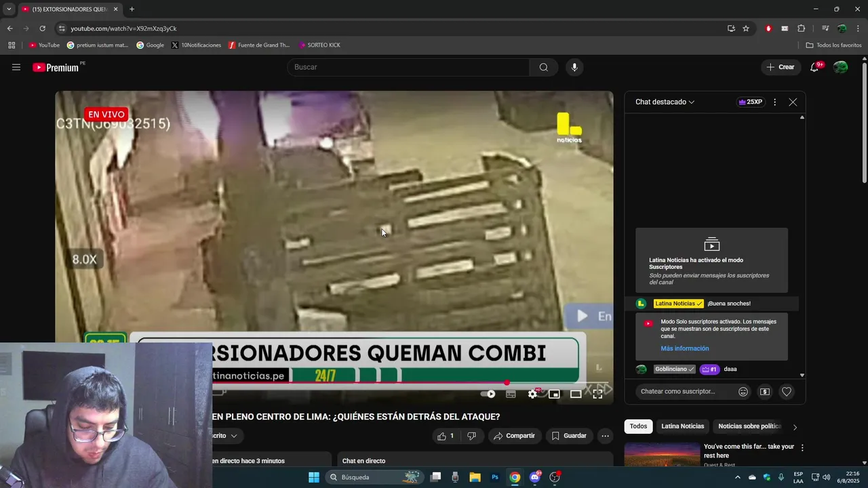The image size is (868, 488).
Task: Like the video with thumbs up
Action: coord(446,436)
